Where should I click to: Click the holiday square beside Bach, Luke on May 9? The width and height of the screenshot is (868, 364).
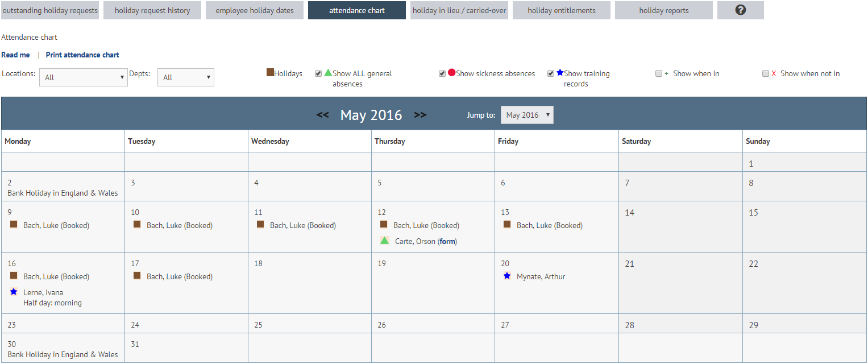(x=14, y=224)
